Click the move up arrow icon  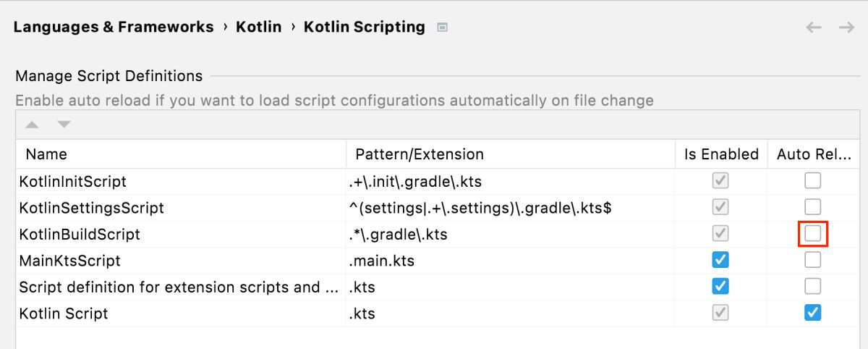[32, 125]
